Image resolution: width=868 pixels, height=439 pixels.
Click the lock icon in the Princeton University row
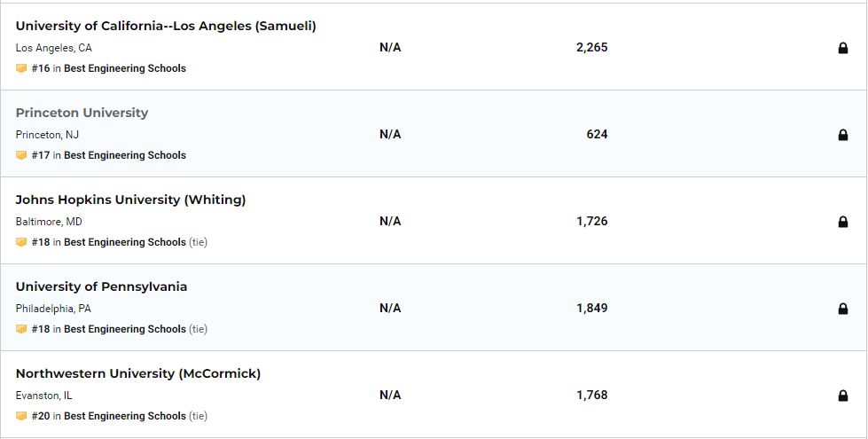[843, 135]
